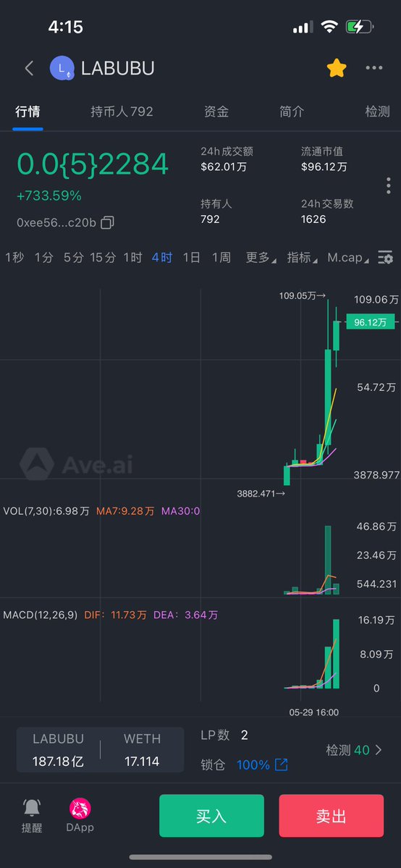Viewport: 401px width, 868px height.
Task: Tap the red 卖出 button
Action: pos(332,815)
